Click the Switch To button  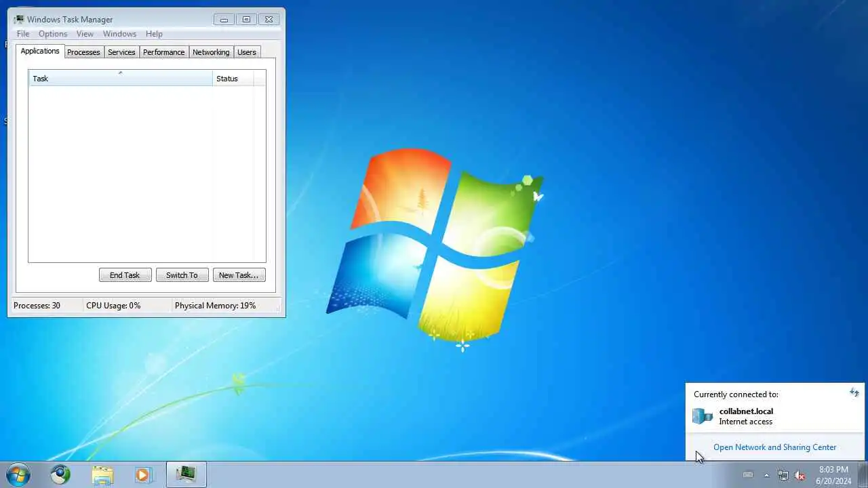click(x=182, y=274)
